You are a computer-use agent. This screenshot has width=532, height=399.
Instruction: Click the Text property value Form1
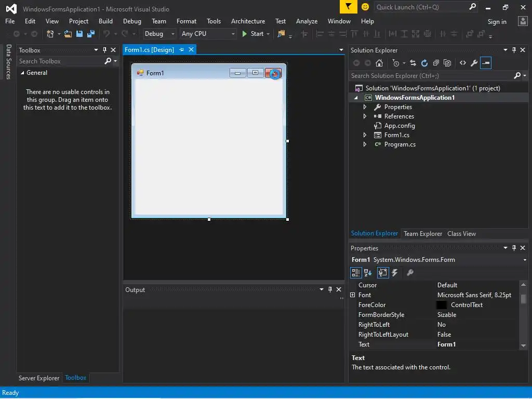[x=446, y=344]
